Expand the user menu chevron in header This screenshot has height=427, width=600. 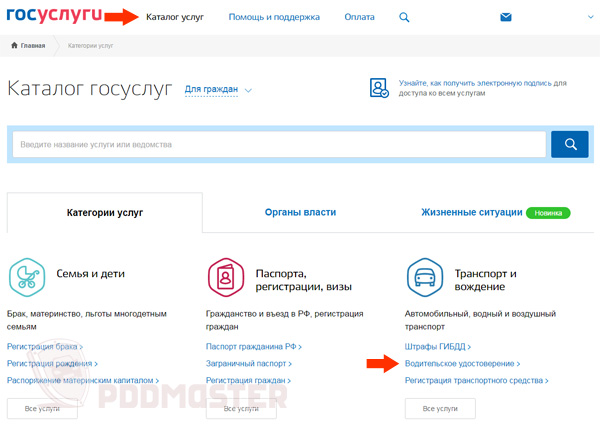590,17
